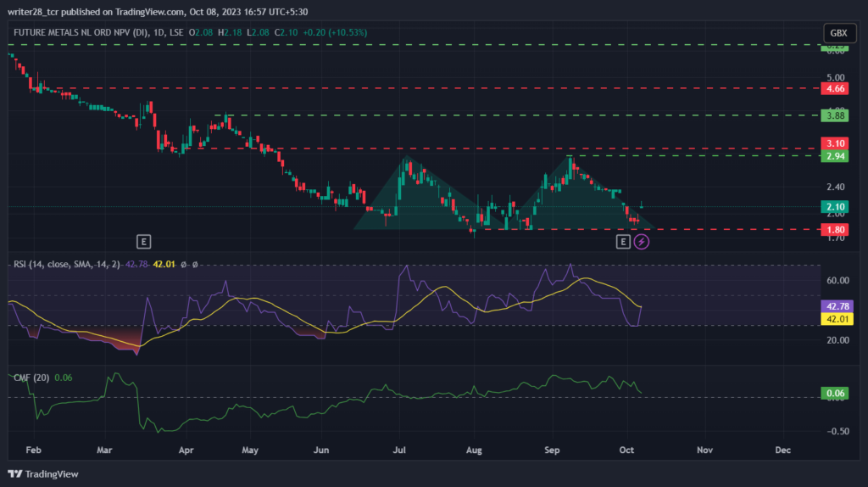This screenshot has height=487, width=868.
Task: Click the Oct label on time axis
Action: coord(626,450)
